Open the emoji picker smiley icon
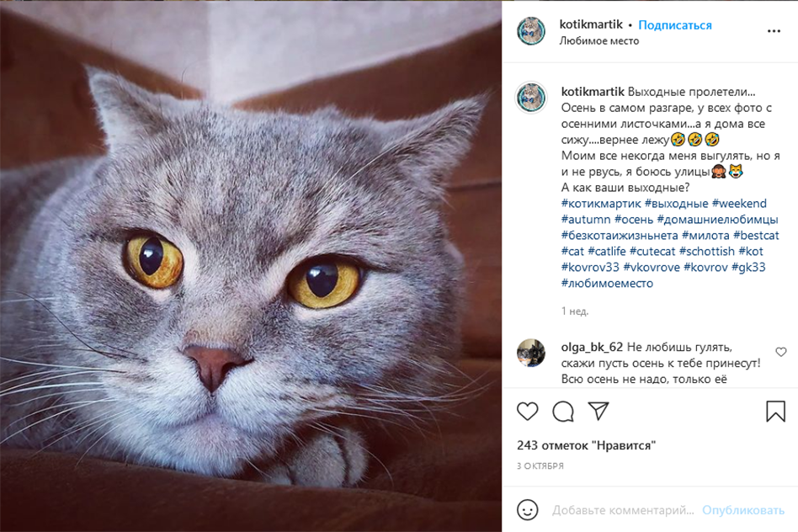Image resolution: width=798 pixels, height=532 pixels. click(x=528, y=510)
